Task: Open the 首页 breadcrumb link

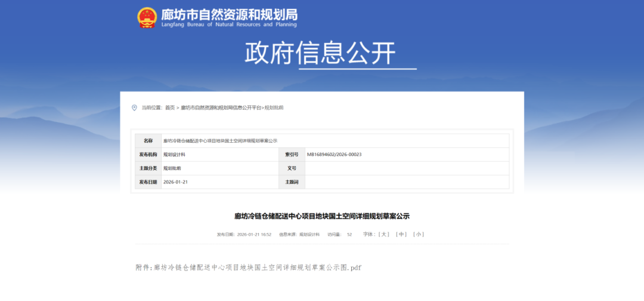Action: pos(169,107)
